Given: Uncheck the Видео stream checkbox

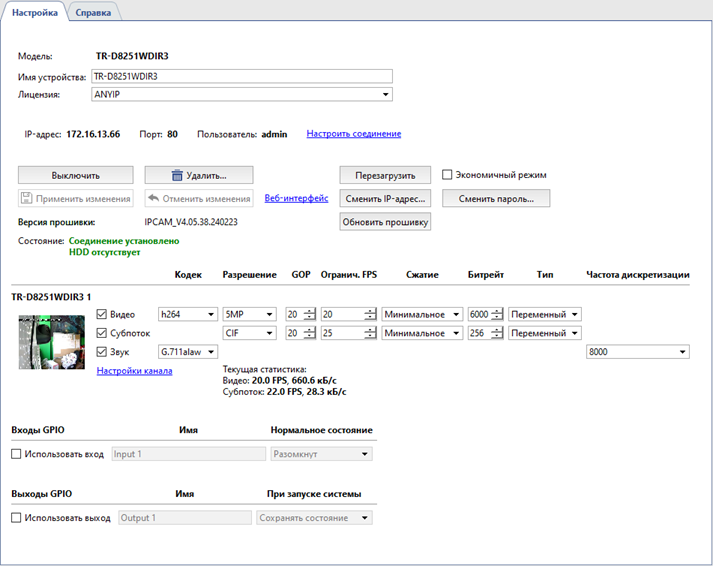Looking at the screenshot, I should 102,314.
